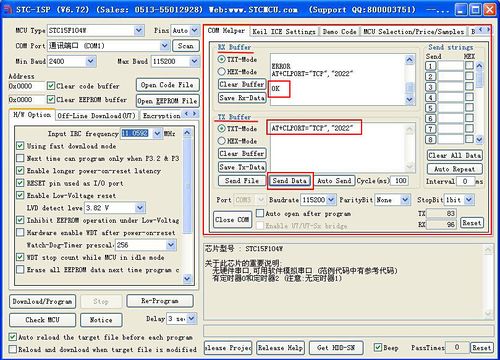Screen dimensions: 500x360
Task: Click the Download/Program button
Action: [x=42, y=301]
